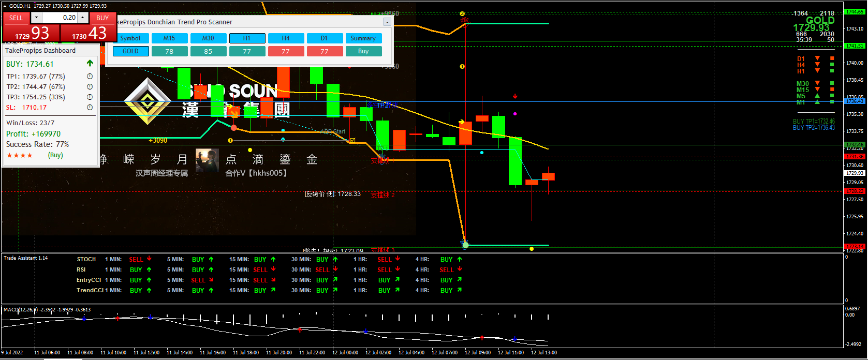Select the M15 timeframe header in scanner
Screen dimensions: 868x360
[x=169, y=38]
